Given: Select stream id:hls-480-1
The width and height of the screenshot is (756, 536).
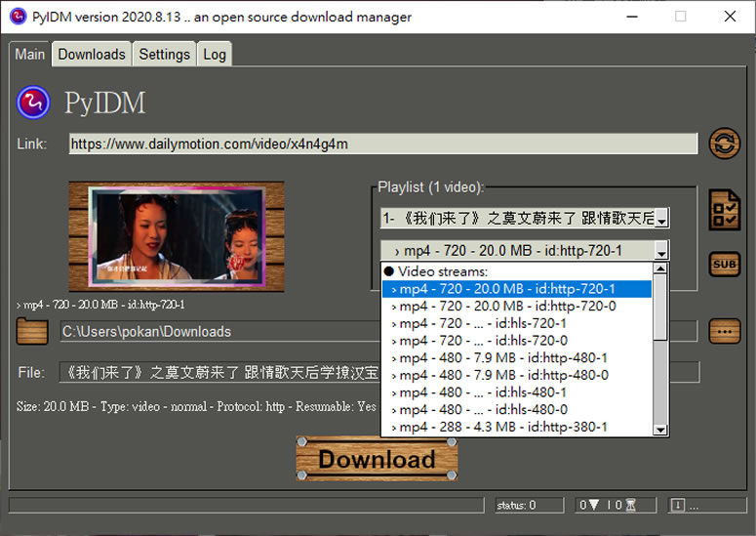Looking at the screenshot, I should 517,392.
